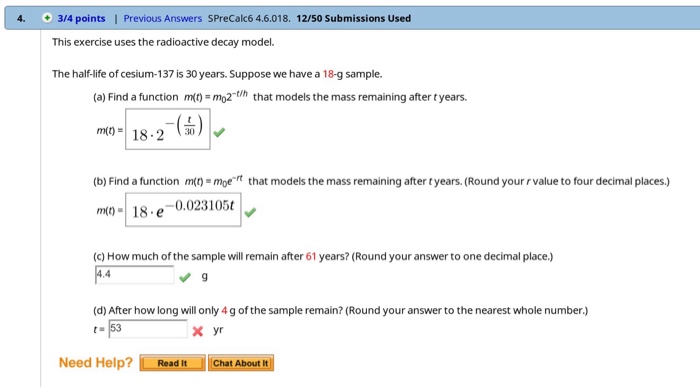
Task: Click the '12/50 Submissions Used' text
Action: pos(354,18)
